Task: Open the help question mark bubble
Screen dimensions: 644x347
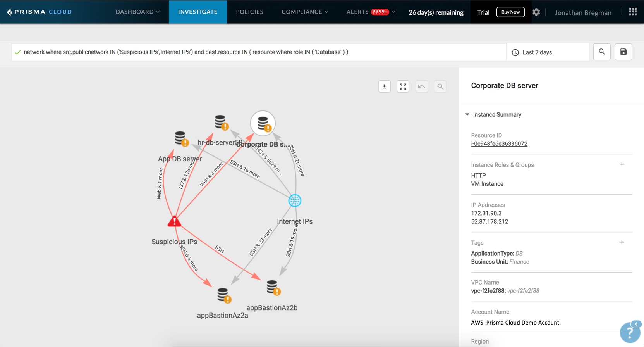Action: point(630,332)
